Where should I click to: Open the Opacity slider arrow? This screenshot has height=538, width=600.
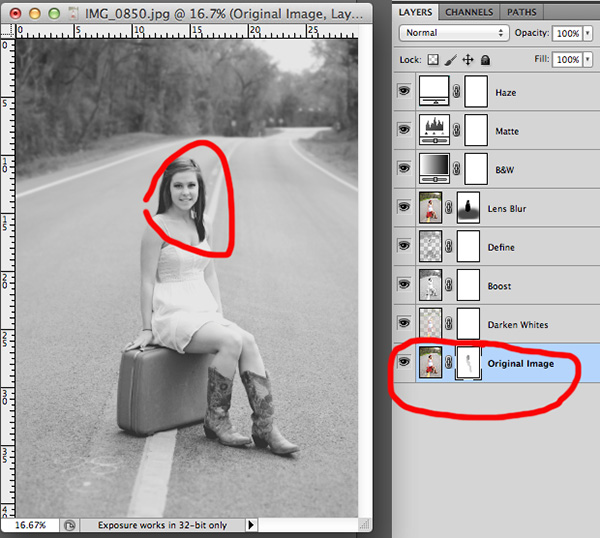click(x=588, y=33)
